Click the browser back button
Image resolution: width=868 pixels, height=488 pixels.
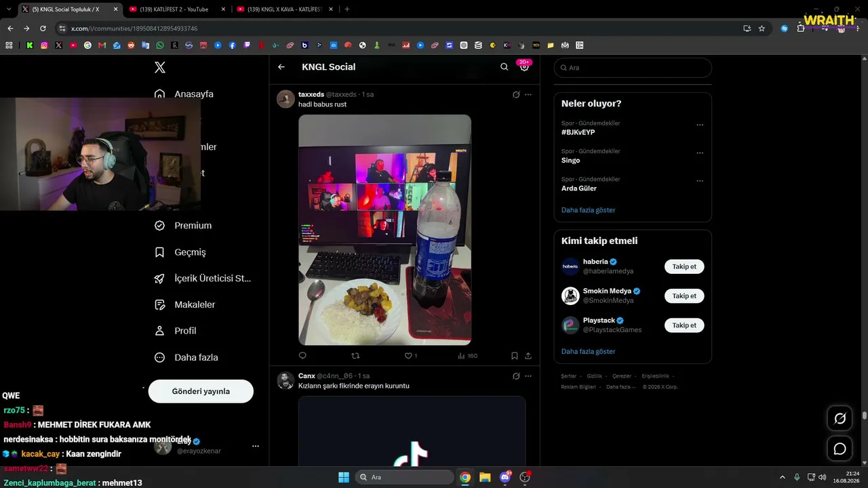point(10,28)
